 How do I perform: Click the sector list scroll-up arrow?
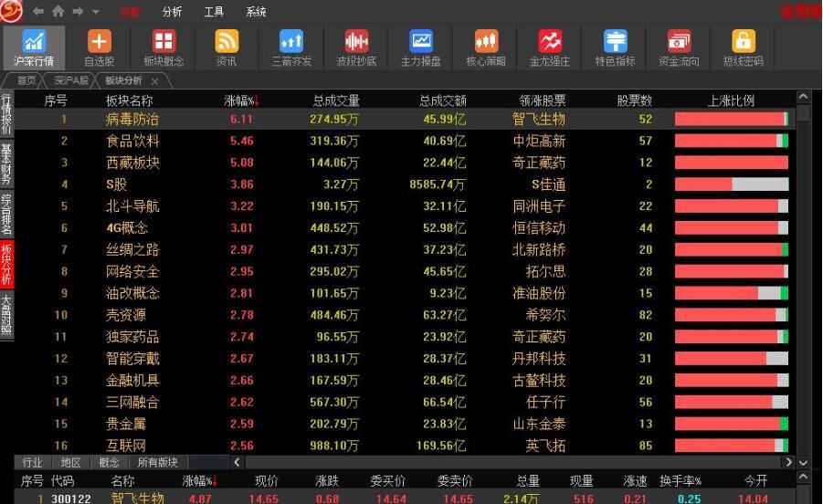(x=803, y=97)
